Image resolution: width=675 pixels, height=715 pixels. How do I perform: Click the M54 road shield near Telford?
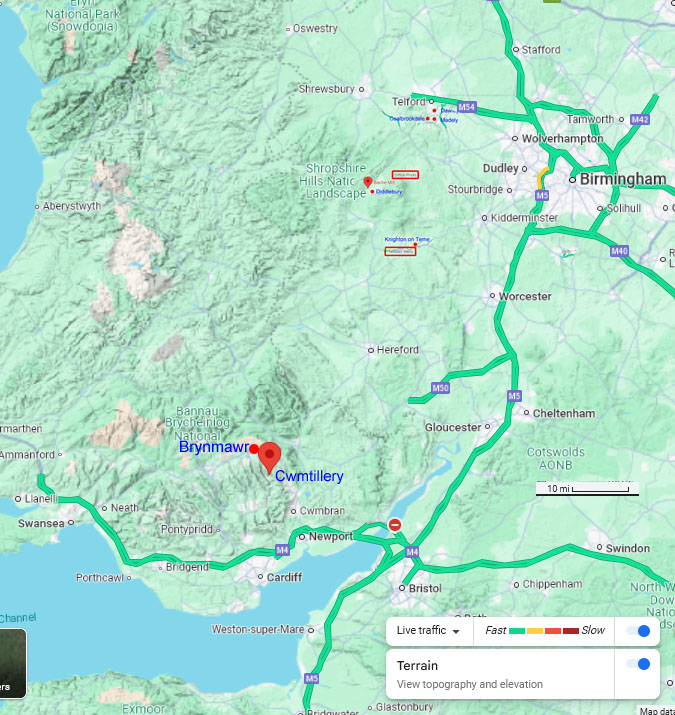[x=467, y=107]
